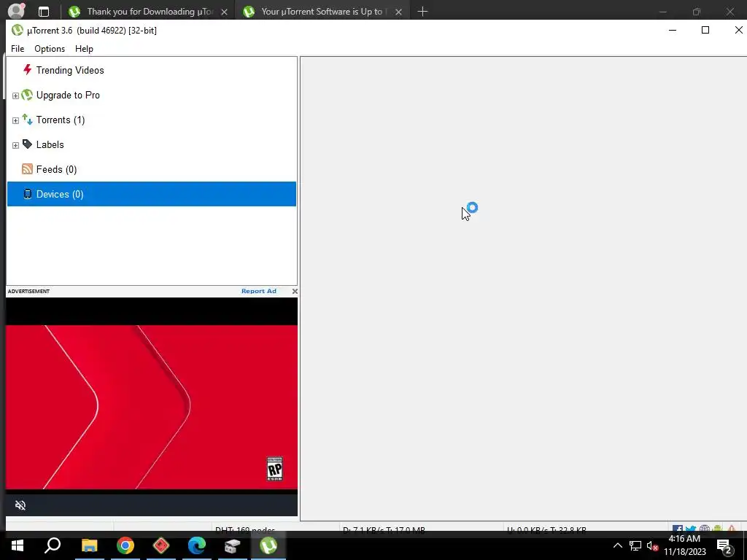This screenshot has width=747, height=560.
Task: Open the browser tab actions menu icon
Action: [x=44, y=12]
